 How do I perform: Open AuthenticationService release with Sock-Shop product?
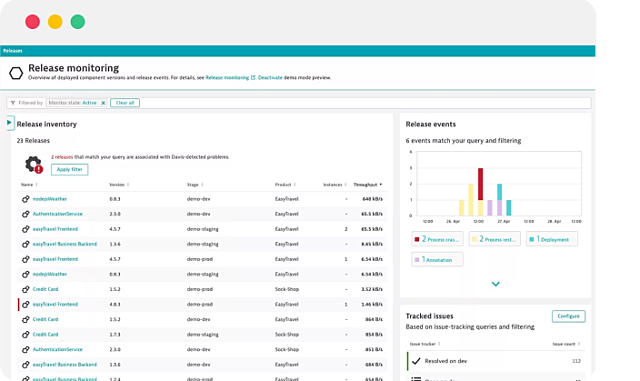[x=58, y=350]
